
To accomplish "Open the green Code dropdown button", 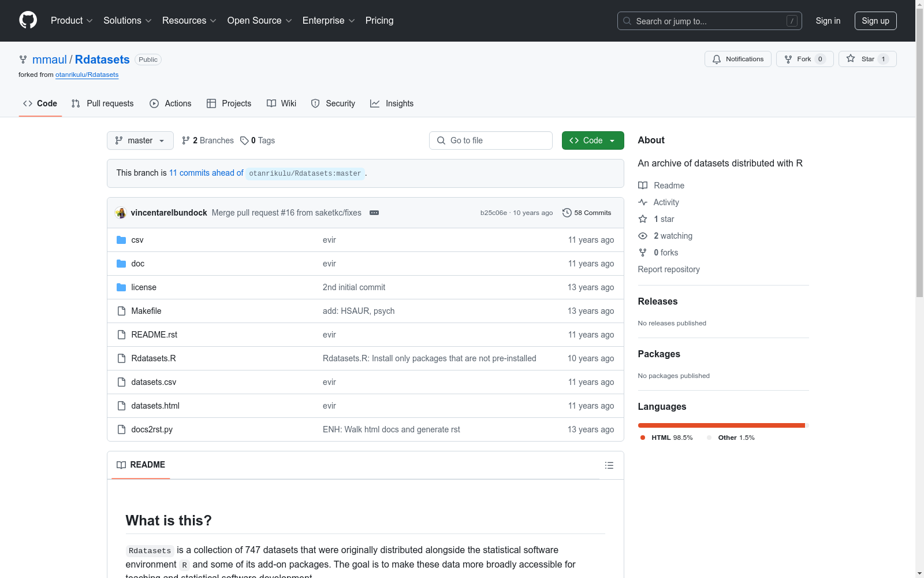I will click(x=593, y=140).
